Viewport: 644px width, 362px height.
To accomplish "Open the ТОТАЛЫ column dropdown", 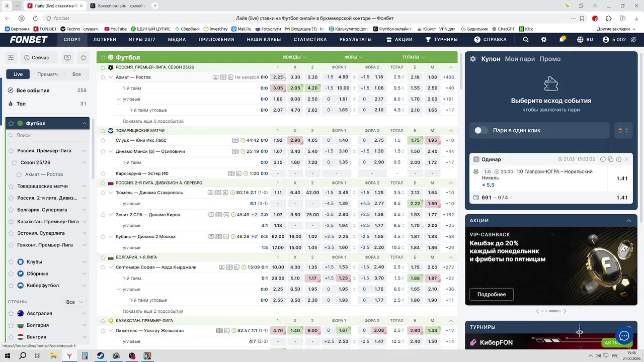I will click(x=414, y=57).
